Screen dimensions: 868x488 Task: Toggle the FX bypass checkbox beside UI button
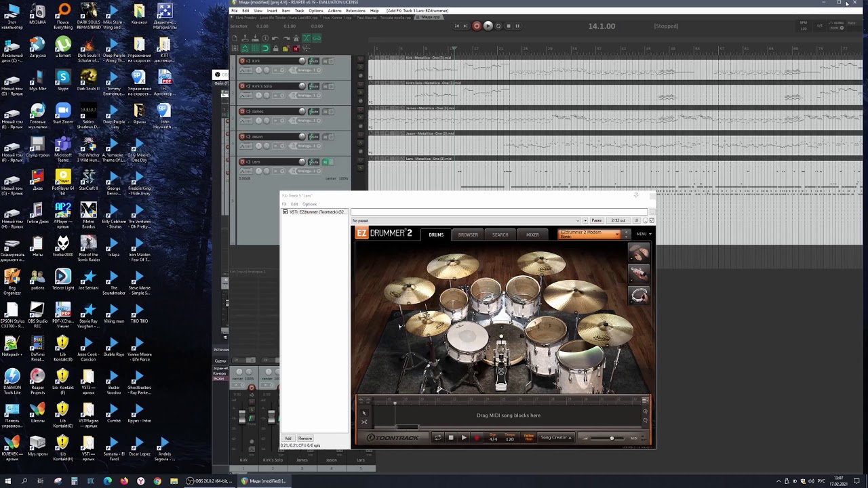pyautogui.click(x=652, y=220)
